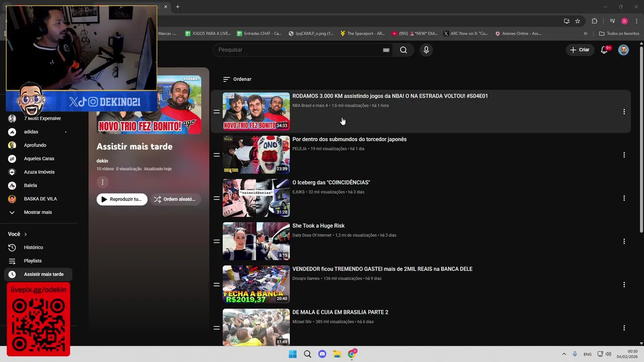The height and width of the screenshot is (362, 644).
Task: Expand the Você section chevron
Action: [25, 234]
